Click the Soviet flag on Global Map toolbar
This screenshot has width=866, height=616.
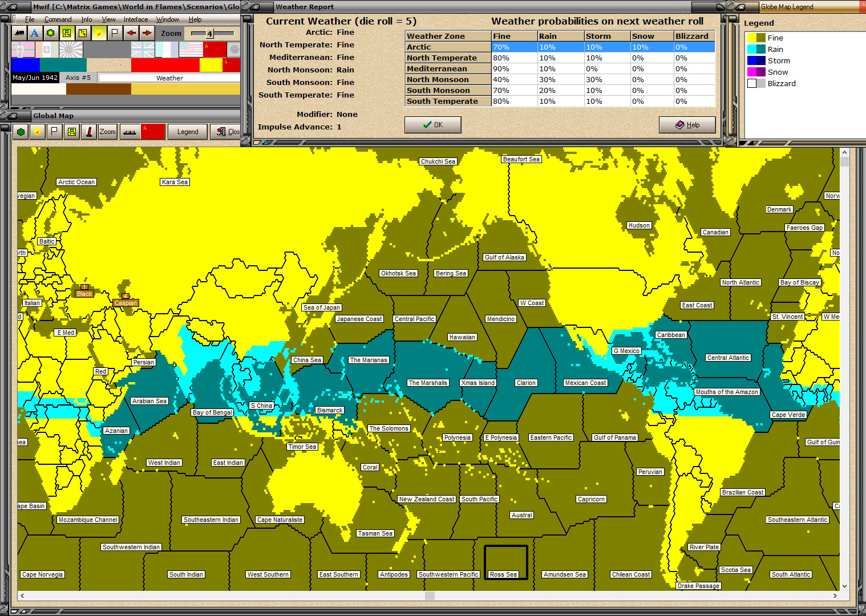click(x=153, y=132)
